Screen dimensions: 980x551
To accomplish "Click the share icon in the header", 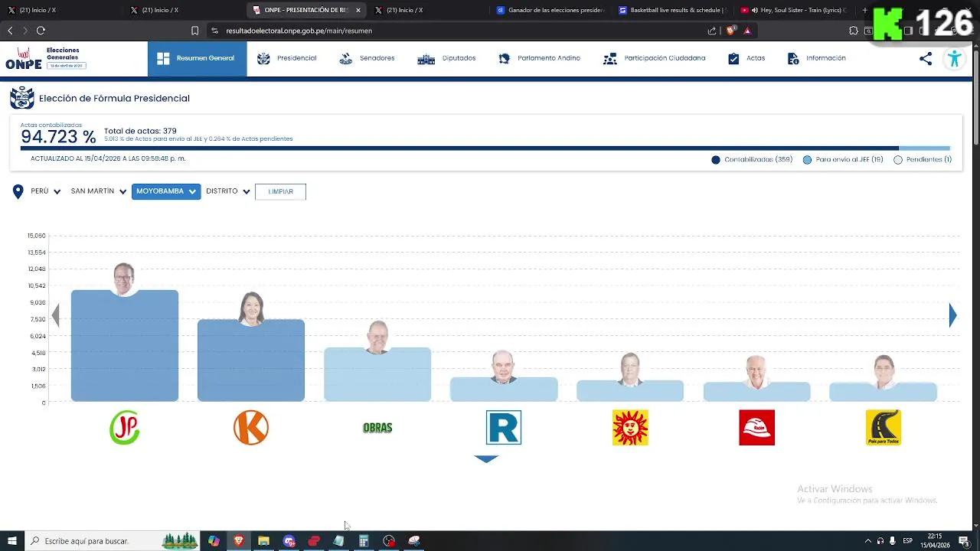I will point(926,58).
